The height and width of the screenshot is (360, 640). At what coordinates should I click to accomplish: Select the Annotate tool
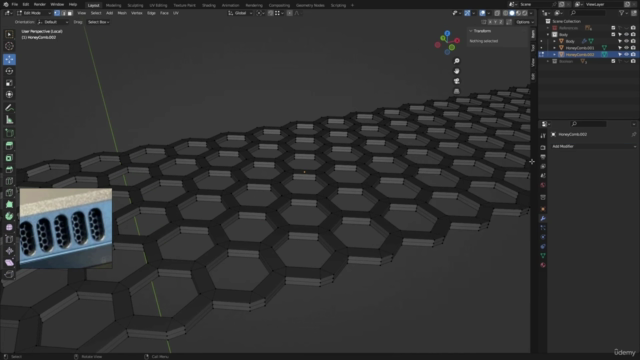pos(9,108)
